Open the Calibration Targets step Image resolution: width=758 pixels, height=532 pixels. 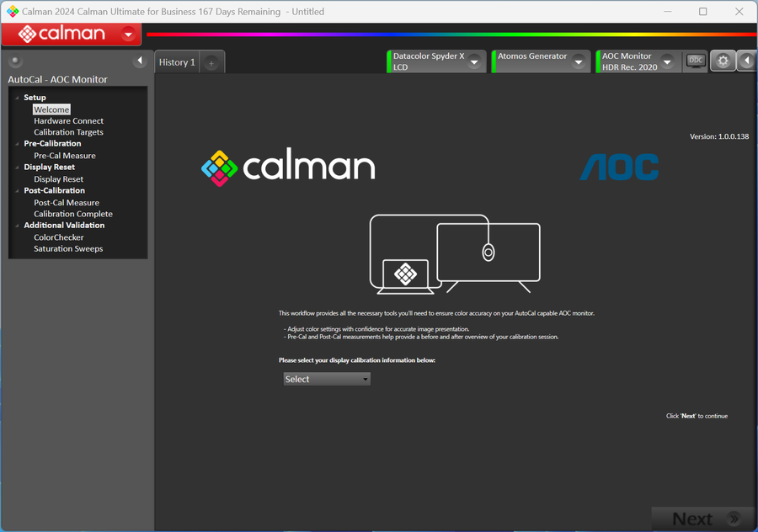69,132
